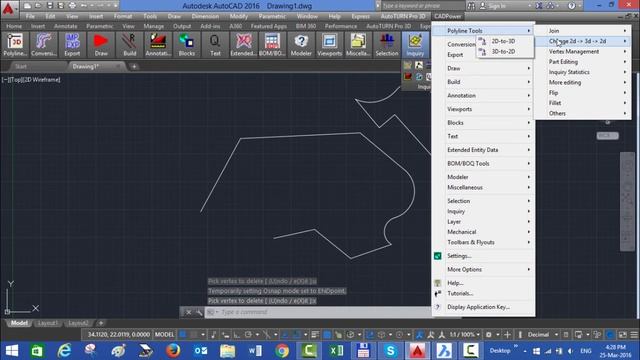Open the Extended entity data panel
The height and width of the screenshot is (360, 640).
click(244, 45)
